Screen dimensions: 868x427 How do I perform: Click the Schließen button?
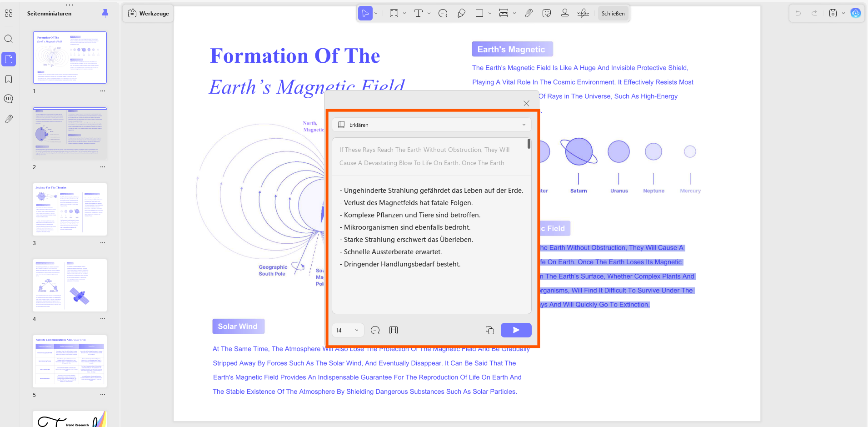point(613,14)
